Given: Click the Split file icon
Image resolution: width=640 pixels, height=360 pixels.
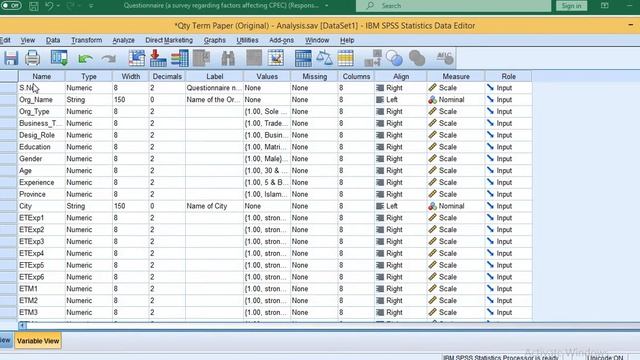Looking at the screenshot, I should (303, 58).
